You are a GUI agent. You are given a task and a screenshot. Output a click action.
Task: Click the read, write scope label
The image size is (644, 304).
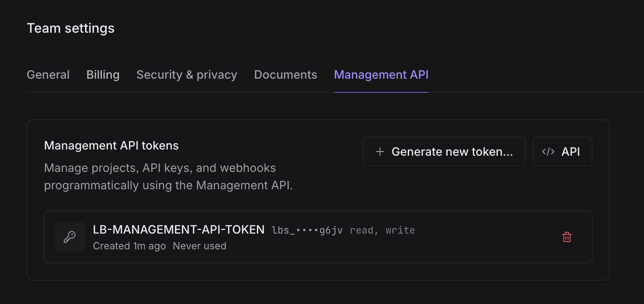tap(382, 230)
